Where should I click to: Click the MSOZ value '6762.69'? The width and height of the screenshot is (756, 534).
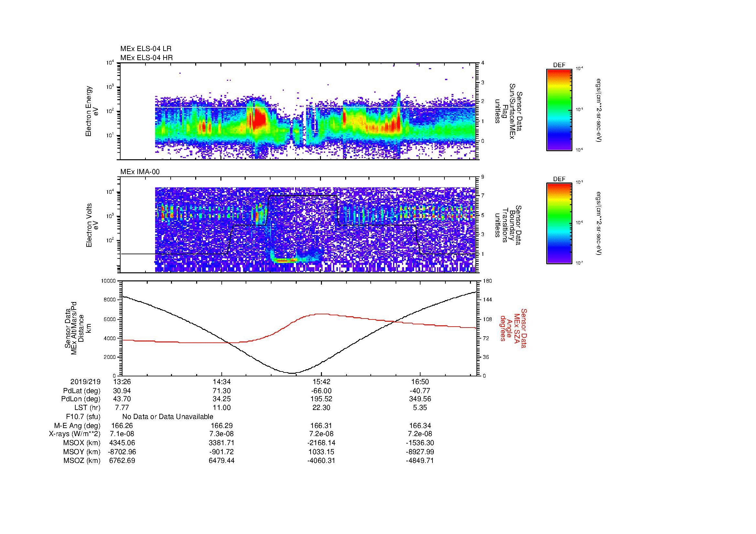pyautogui.click(x=122, y=461)
